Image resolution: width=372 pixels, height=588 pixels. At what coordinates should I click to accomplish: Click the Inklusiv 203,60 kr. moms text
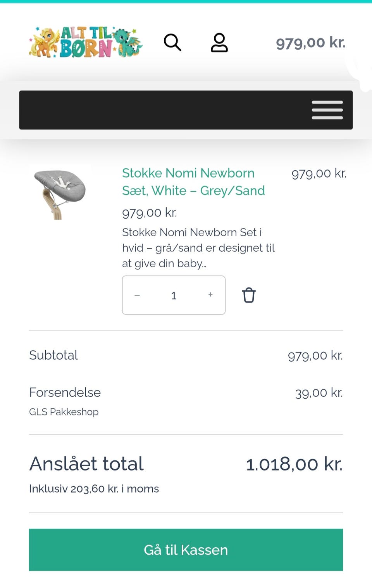94,489
